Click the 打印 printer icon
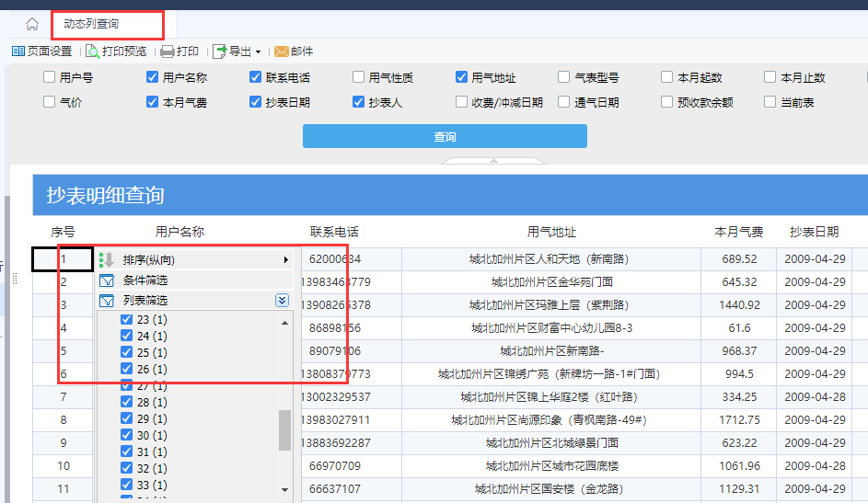This screenshot has width=868, height=503. point(168,51)
